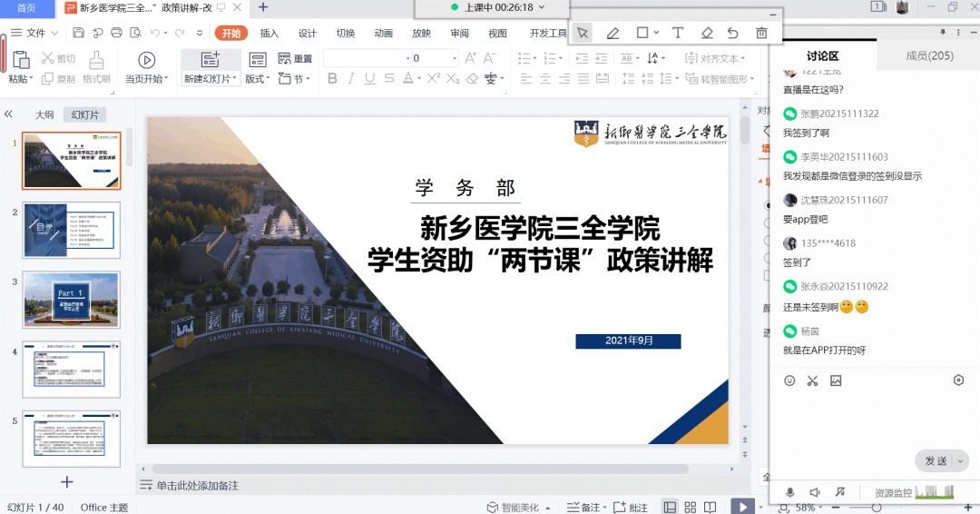Open the 插入 ribbon tab
The width and height of the screenshot is (980, 514).
[x=269, y=34]
